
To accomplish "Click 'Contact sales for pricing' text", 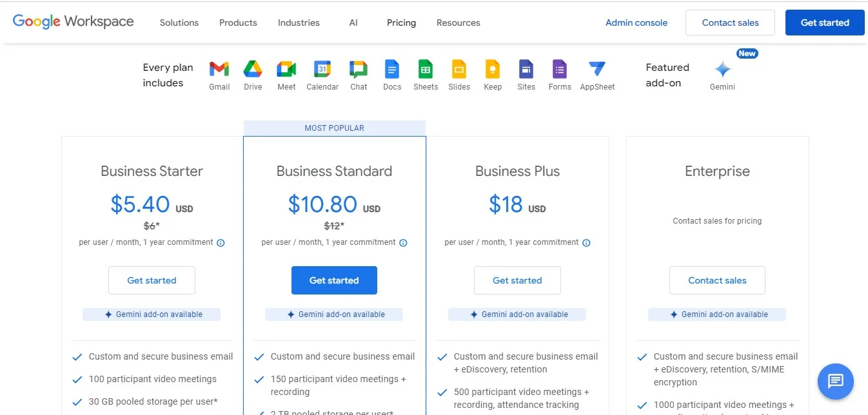I will 717,221.
